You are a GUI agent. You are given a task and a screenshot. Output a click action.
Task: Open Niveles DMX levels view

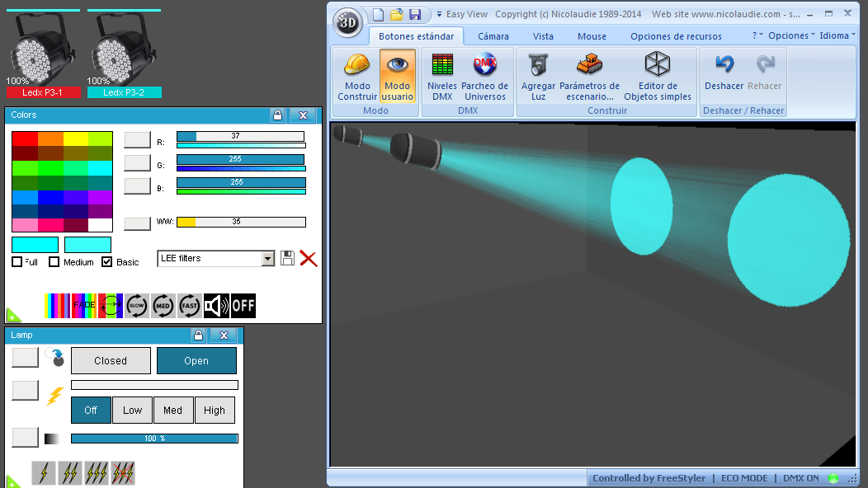pos(441,77)
